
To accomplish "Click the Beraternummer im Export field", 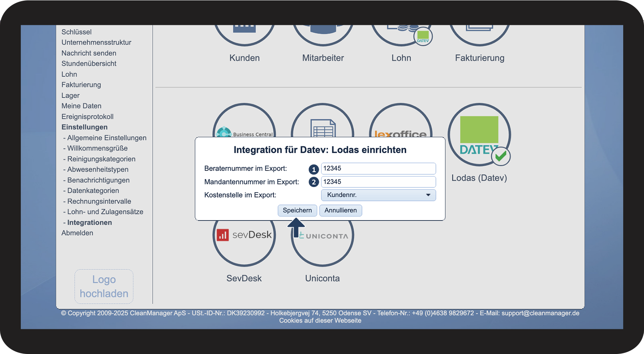I will [378, 168].
